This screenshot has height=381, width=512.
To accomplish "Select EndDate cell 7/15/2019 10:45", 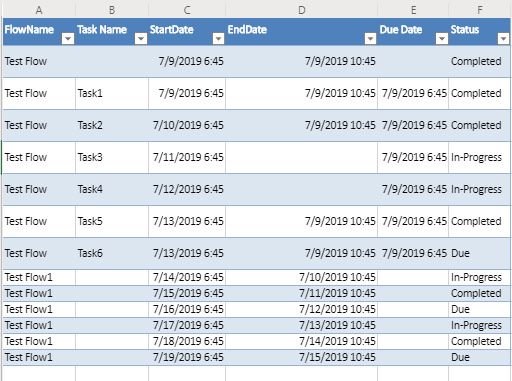I will [x=302, y=357].
